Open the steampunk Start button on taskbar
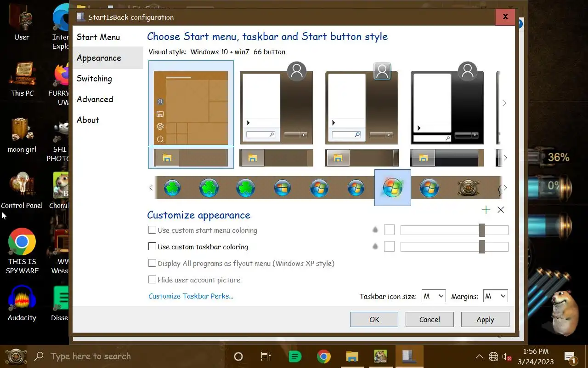The image size is (588, 368). click(15, 356)
